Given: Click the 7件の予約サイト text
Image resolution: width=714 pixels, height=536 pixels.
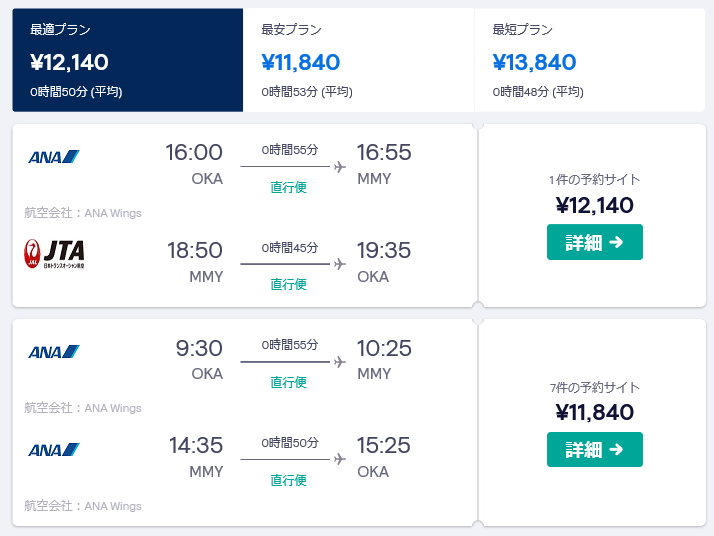Looking at the screenshot, I should pyautogui.click(x=595, y=388).
